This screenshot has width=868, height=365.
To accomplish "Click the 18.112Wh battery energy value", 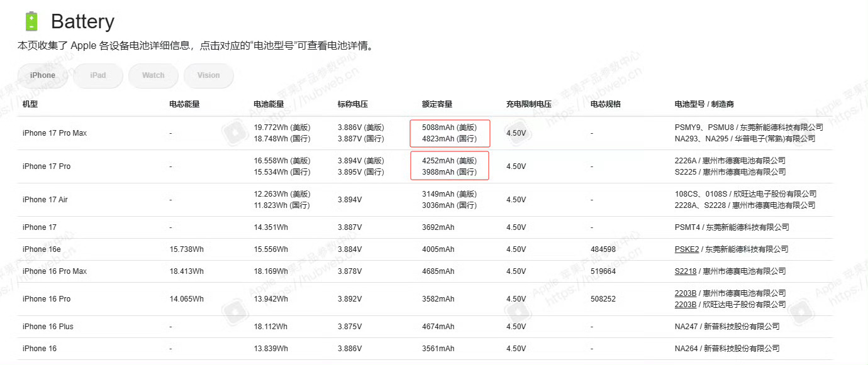I will tap(270, 327).
